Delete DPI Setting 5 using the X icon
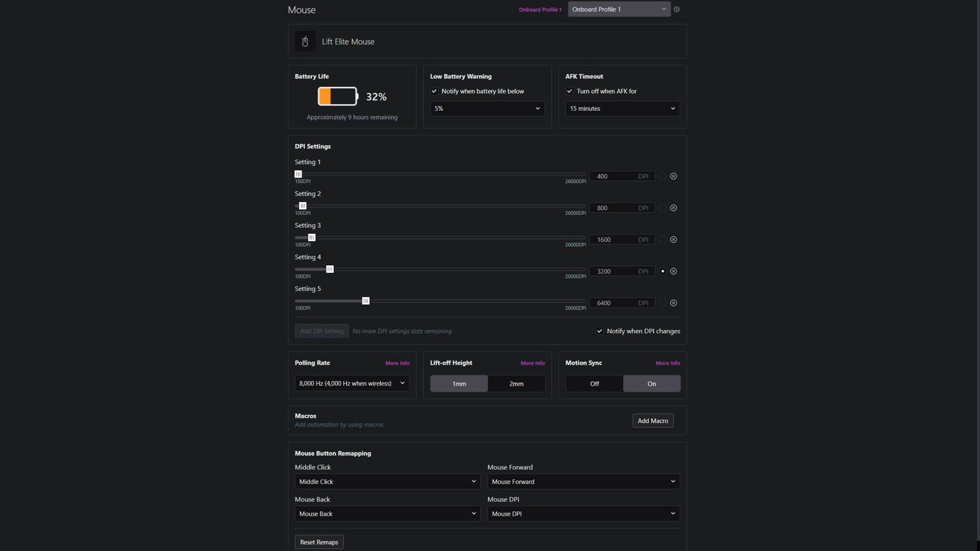The height and width of the screenshot is (551, 980). (673, 303)
